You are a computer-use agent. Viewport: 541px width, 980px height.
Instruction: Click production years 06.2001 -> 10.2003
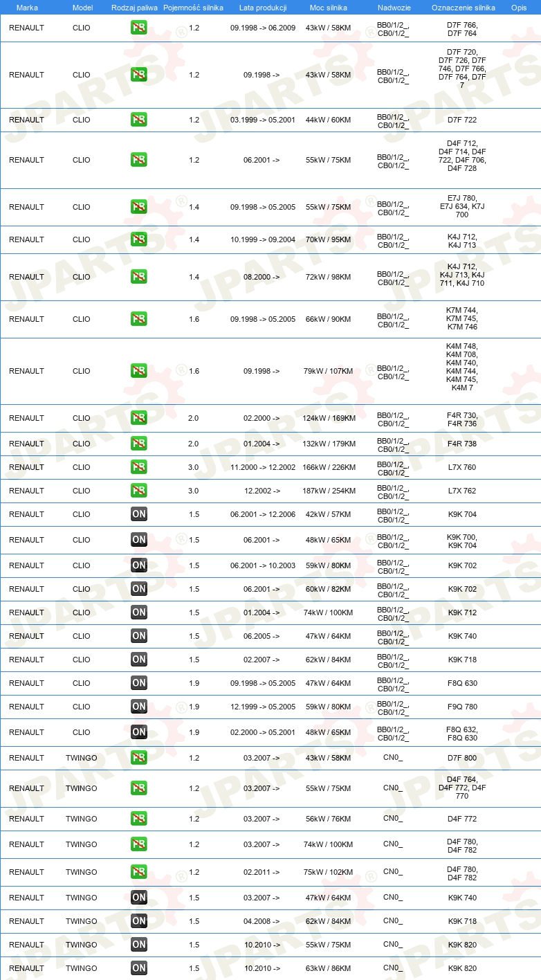pyautogui.click(x=263, y=565)
